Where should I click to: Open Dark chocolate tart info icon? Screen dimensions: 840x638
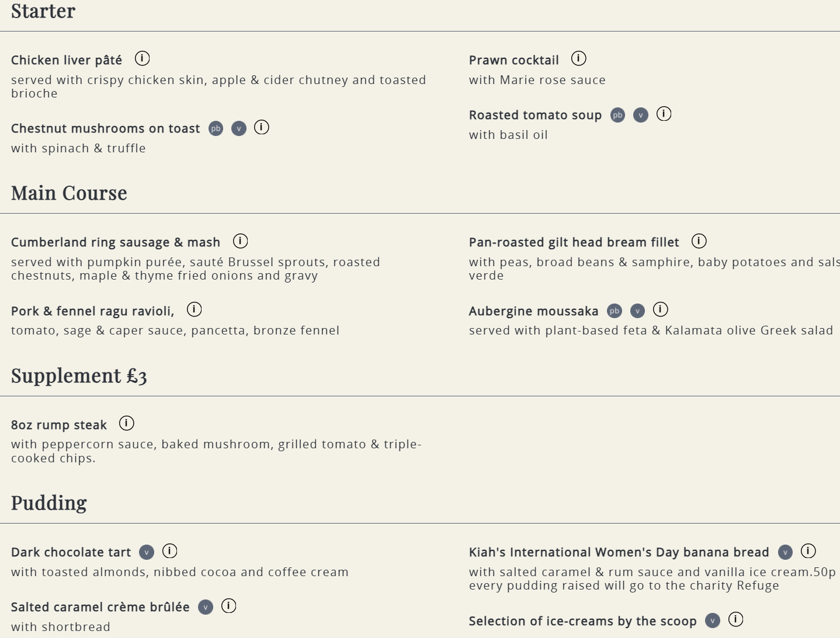[169, 551]
